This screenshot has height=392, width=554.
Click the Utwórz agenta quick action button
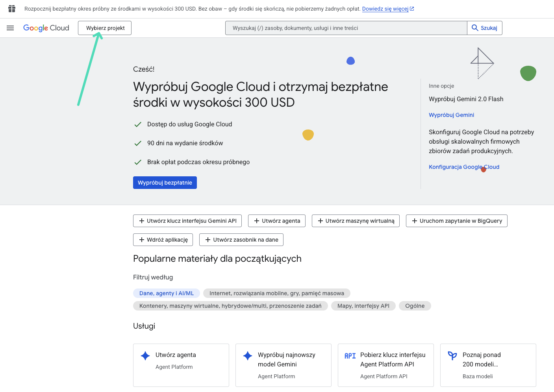pyautogui.click(x=277, y=221)
